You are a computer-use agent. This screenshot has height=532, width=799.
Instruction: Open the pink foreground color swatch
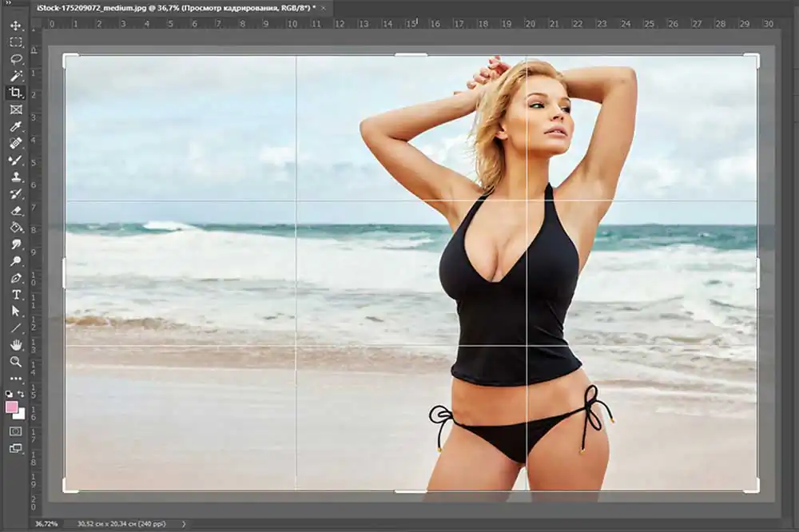click(x=10, y=405)
